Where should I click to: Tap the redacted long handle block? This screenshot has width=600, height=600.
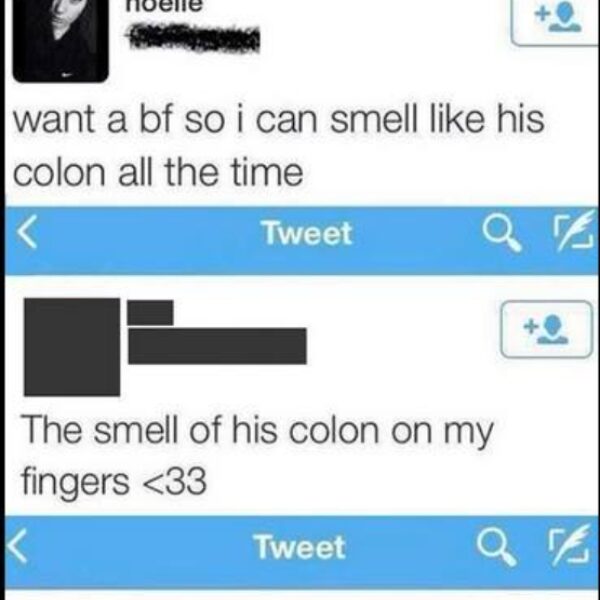pos(217,346)
